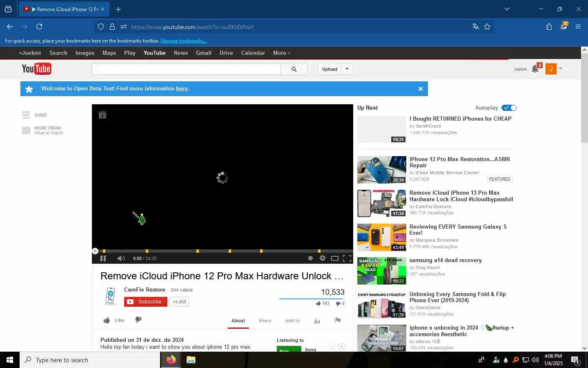Viewport: 588px width, 368px height.
Task: Open 'I Bought RETURNED iPhones for CHEAP' video
Action: [461, 119]
